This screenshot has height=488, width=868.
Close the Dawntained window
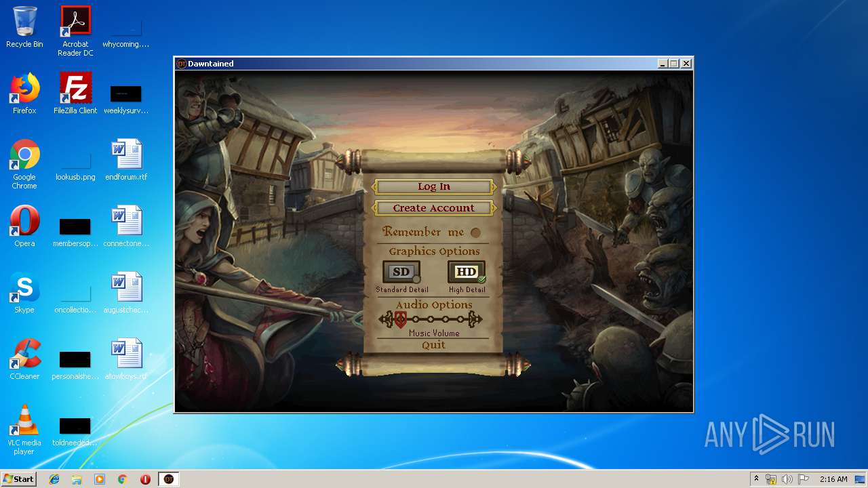point(686,64)
